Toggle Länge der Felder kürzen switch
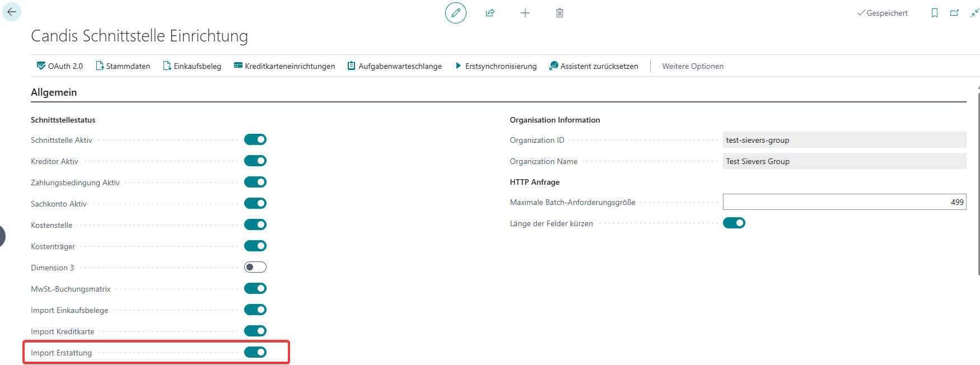This screenshot has height=365, width=980. click(734, 223)
